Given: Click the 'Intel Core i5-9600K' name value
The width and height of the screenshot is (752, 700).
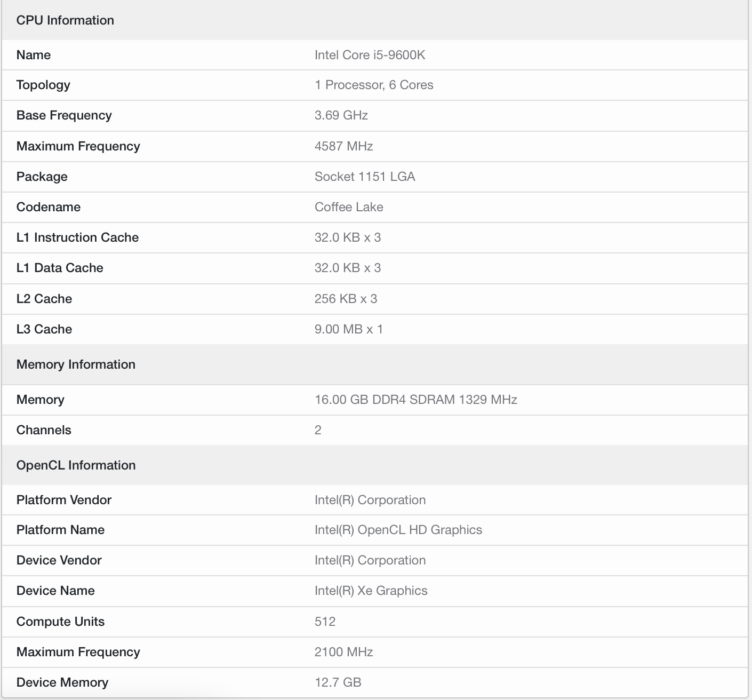Looking at the screenshot, I should [x=370, y=55].
